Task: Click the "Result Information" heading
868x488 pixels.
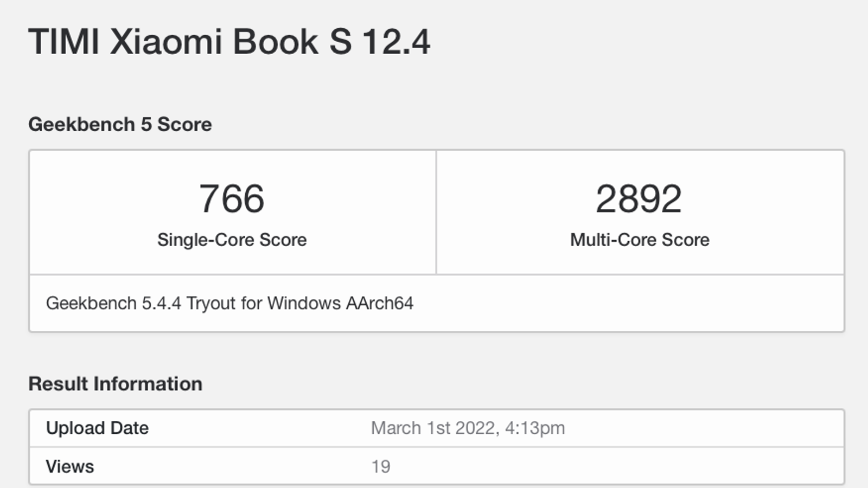Action: pos(115,384)
